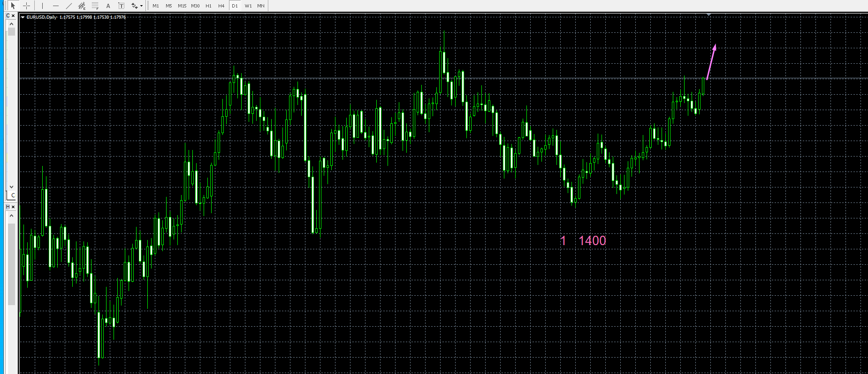The height and width of the screenshot is (374, 868).
Task: Switch chart to M5 timeframe
Action: point(169,6)
